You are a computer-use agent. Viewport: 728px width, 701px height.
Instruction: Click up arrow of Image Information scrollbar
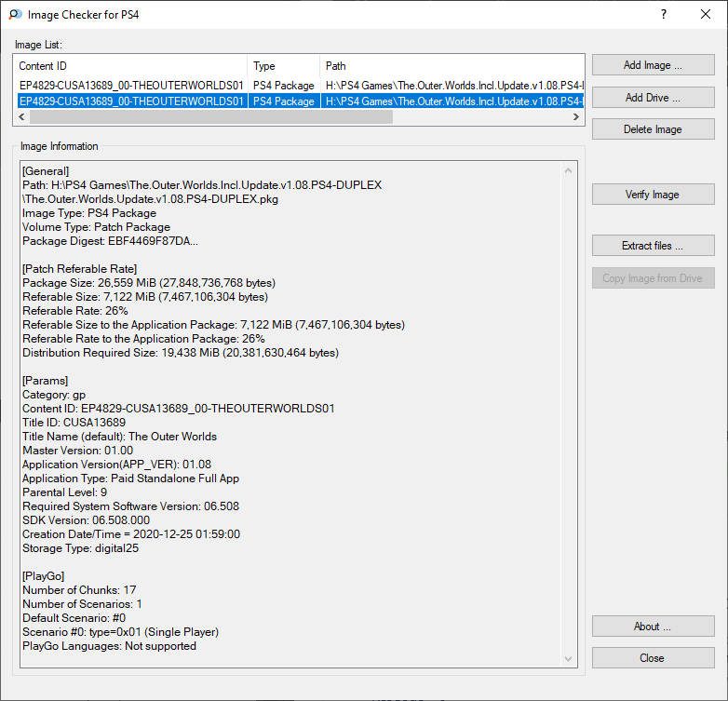[x=569, y=170]
